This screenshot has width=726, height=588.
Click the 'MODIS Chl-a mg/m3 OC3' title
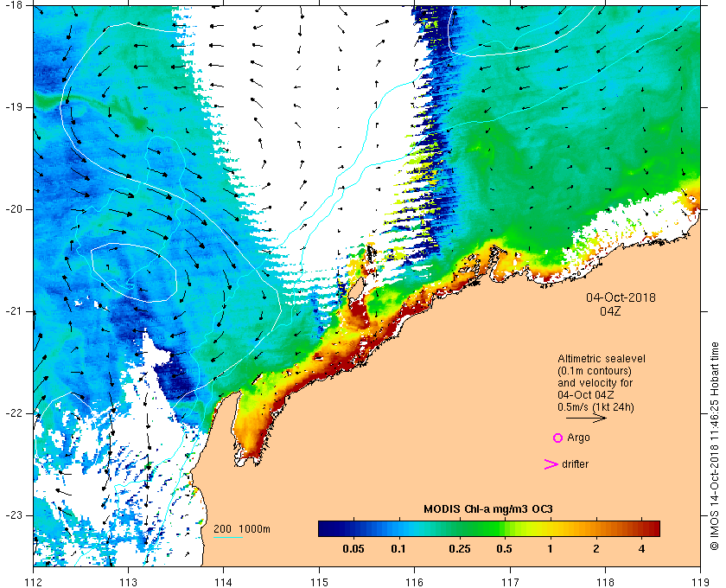(488, 509)
